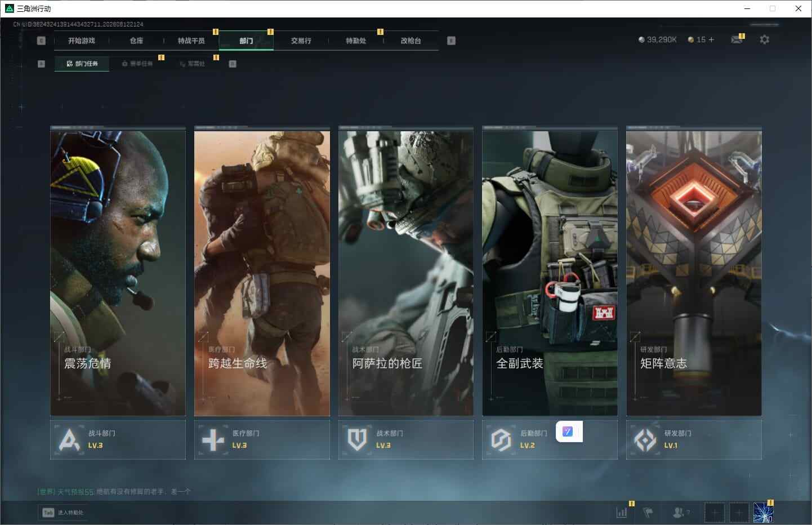The height and width of the screenshot is (525, 812).
Task: Click the 后勤部门 LV.2 panel
Action: (x=550, y=439)
